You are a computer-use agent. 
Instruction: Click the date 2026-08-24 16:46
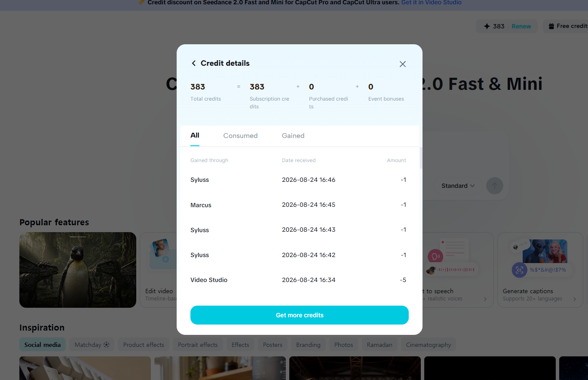309,180
